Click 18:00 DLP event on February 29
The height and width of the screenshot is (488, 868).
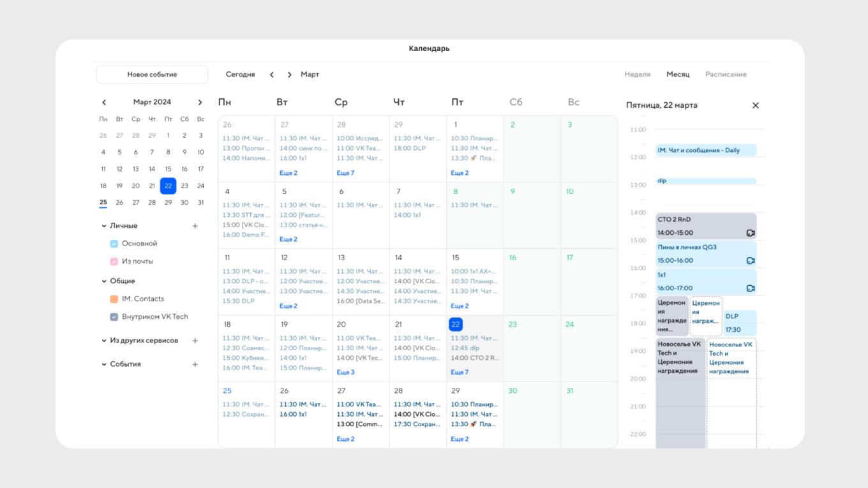[x=410, y=148]
